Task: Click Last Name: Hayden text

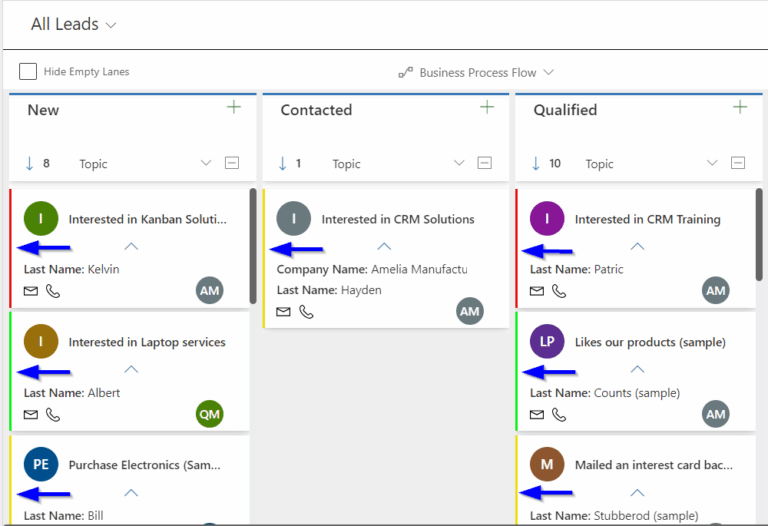Action: tap(329, 290)
